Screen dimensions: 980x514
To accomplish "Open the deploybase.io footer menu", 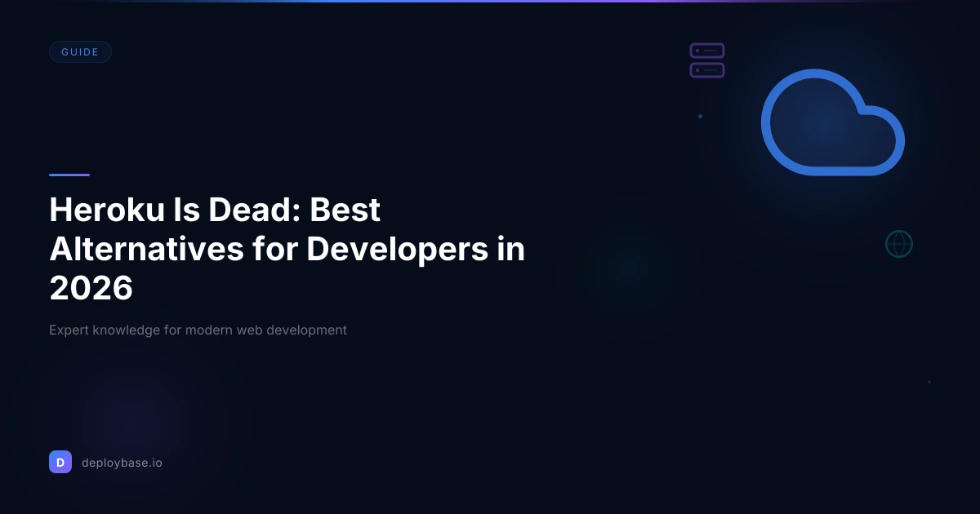I will (122, 462).
